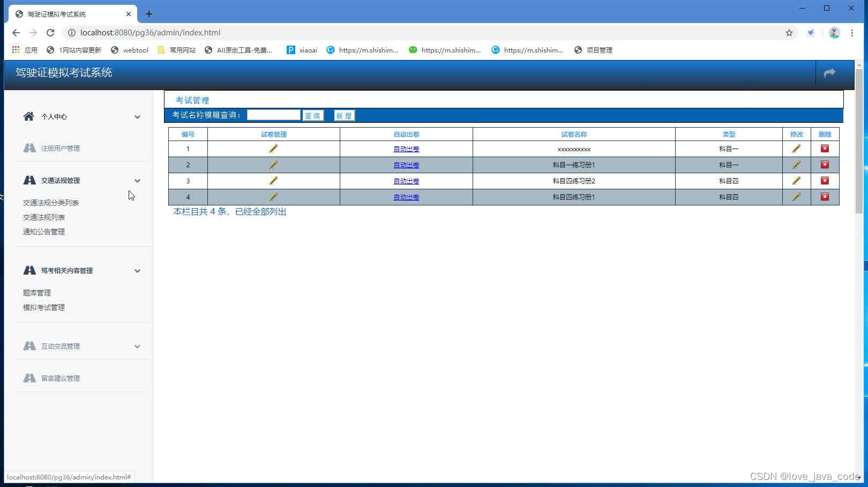Open the AI原创工具 bookmark

[238, 50]
